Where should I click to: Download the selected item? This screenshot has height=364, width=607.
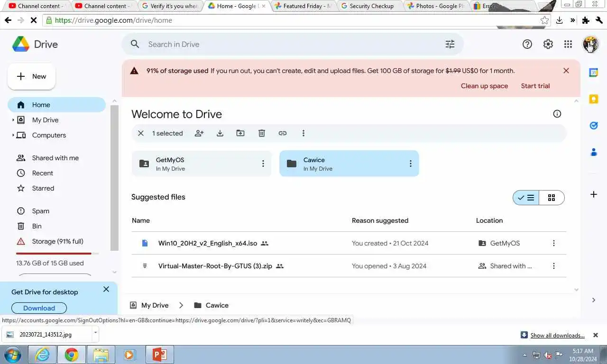(x=220, y=133)
